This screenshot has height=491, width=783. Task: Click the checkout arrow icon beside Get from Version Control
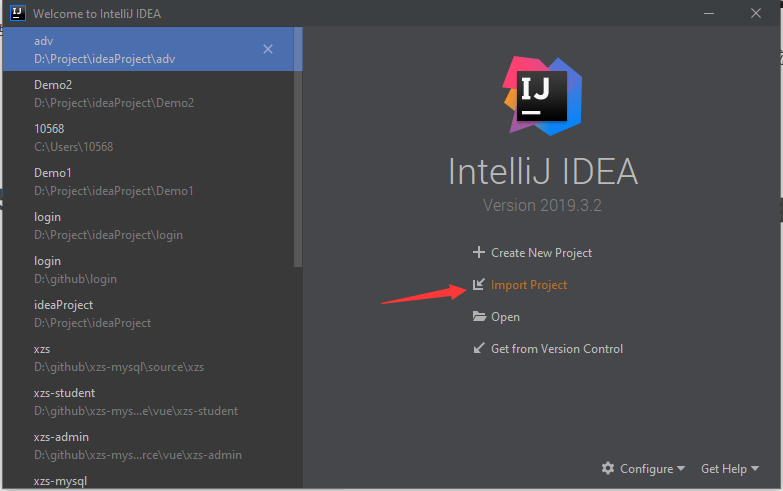(x=478, y=348)
